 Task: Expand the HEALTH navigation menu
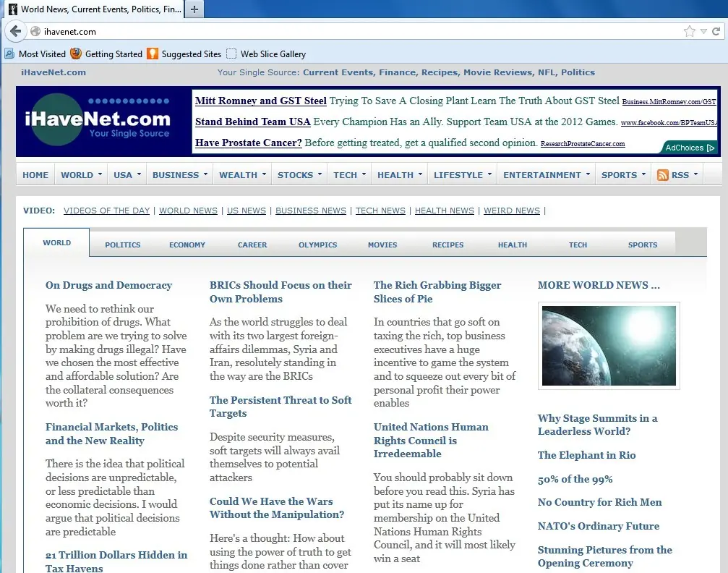click(399, 175)
